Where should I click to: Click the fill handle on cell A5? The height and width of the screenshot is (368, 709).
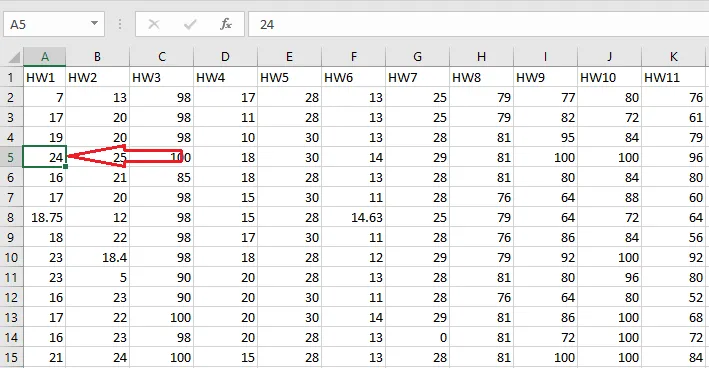pos(66,167)
